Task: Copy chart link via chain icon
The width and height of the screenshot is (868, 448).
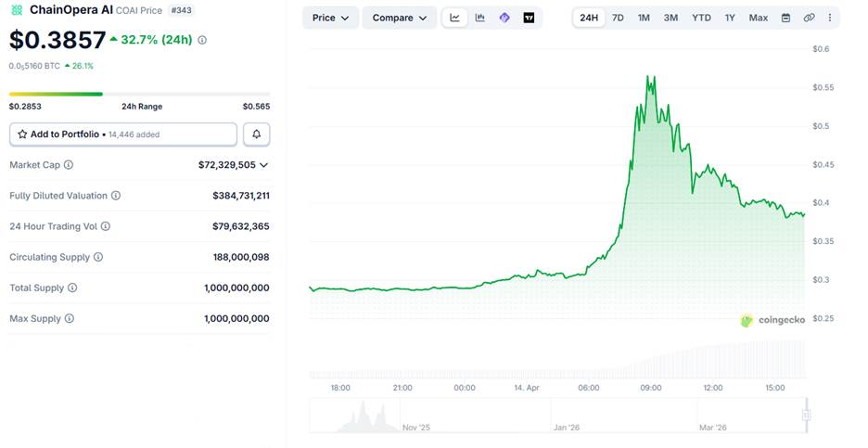Action: point(809,18)
